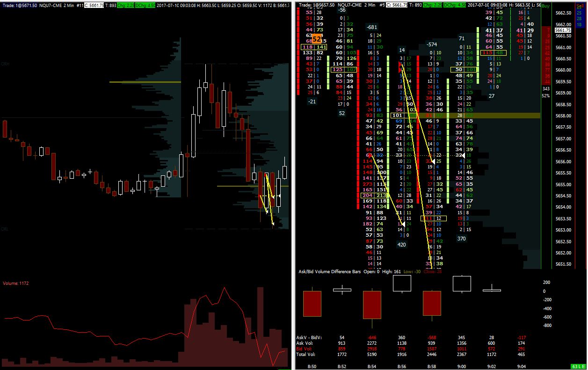Click the 5651.50 price level on the right axis

click(x=564, y=264)
